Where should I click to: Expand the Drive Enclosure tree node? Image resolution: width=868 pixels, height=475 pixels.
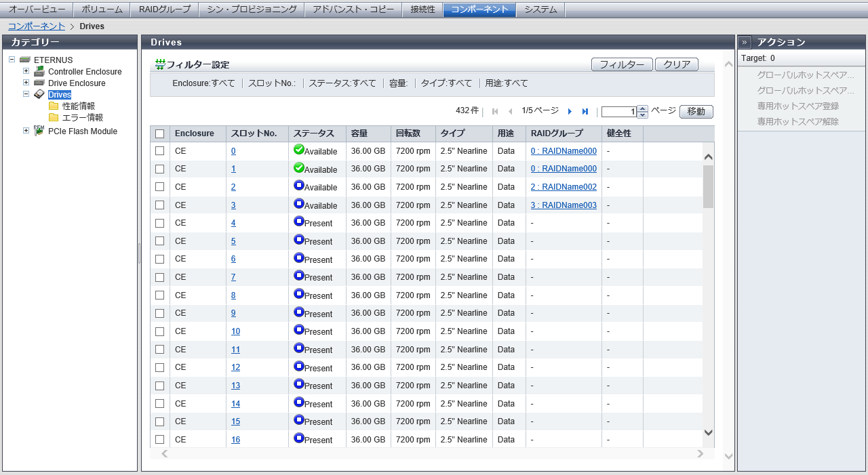(x=26, y=83)
